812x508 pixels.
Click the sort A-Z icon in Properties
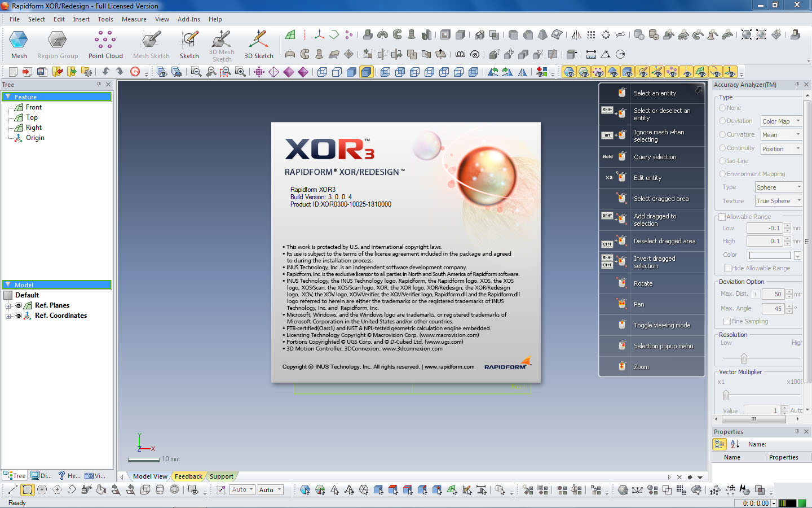[x=735, y=444]
